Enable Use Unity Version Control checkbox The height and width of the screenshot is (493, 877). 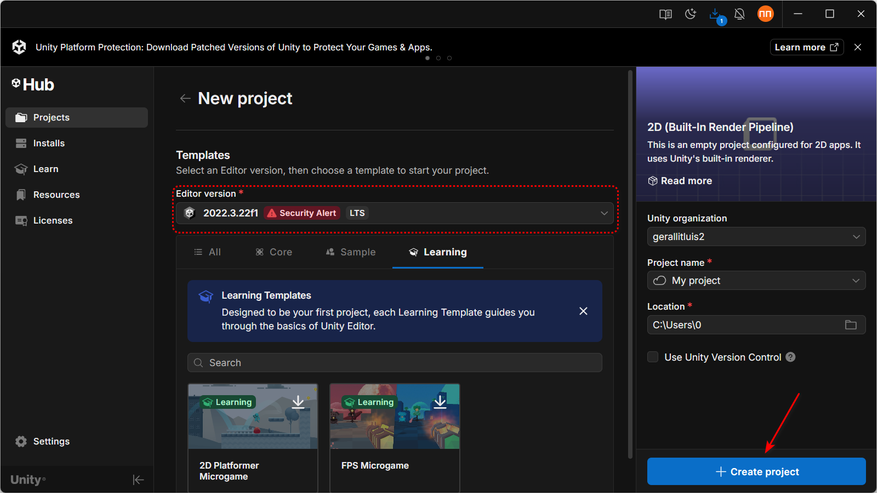coord(653,357)
